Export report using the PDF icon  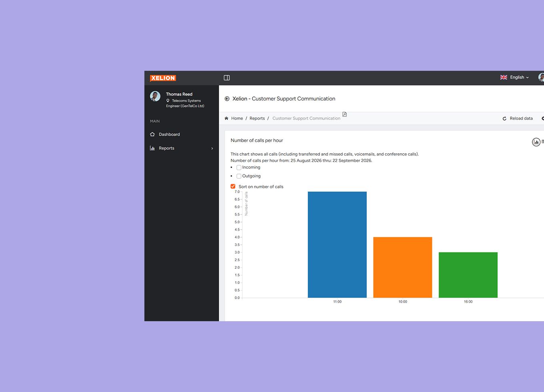[x=344, y=114]
